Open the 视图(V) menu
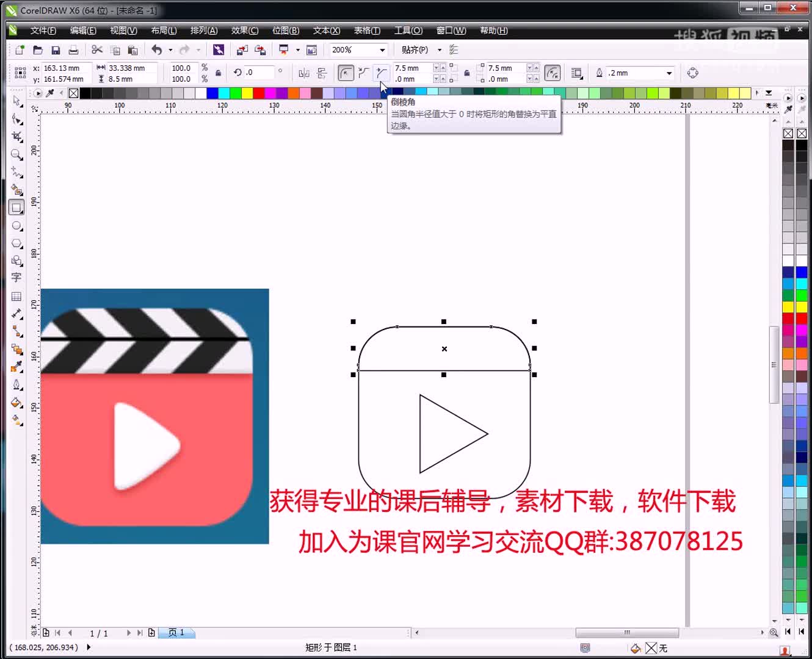Screen dimensions: 812x659 pos(123,31)
